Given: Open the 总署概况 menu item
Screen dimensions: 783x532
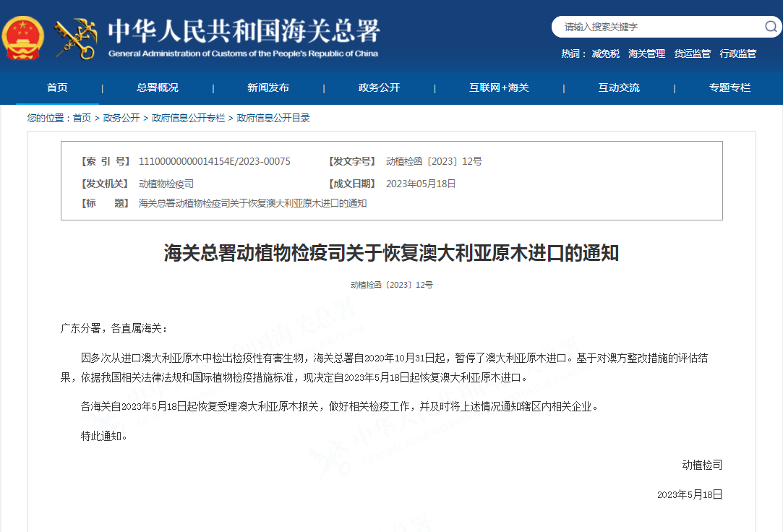Looking at the screenshot, I should click(157, 87).
